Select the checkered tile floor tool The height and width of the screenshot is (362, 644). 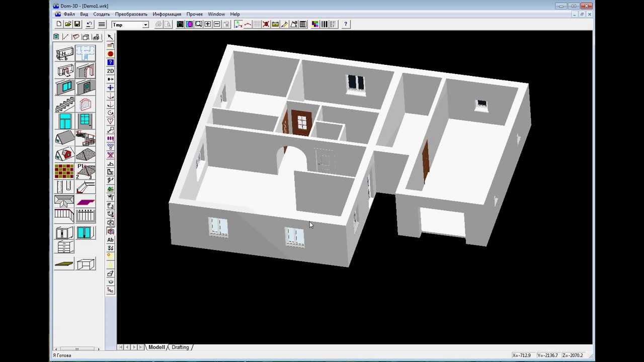pos(64,171)
